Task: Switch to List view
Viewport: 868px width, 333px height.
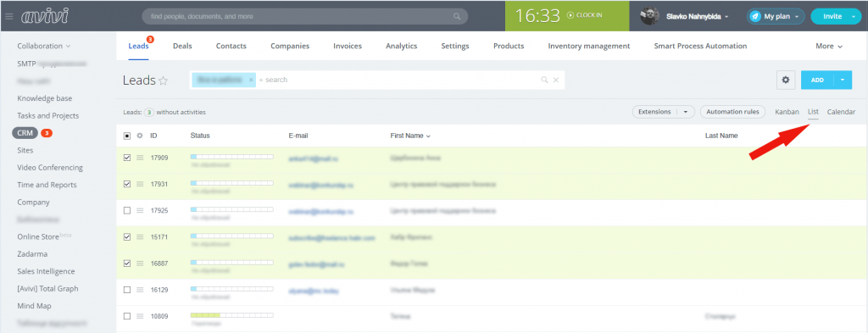Action: point(813,112)
